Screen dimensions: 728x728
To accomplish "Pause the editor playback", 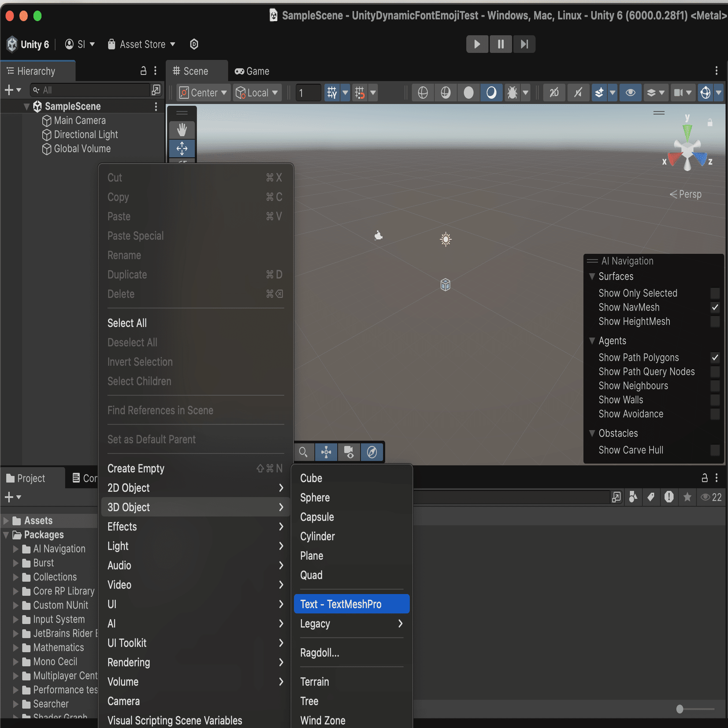I will [501, 44].
